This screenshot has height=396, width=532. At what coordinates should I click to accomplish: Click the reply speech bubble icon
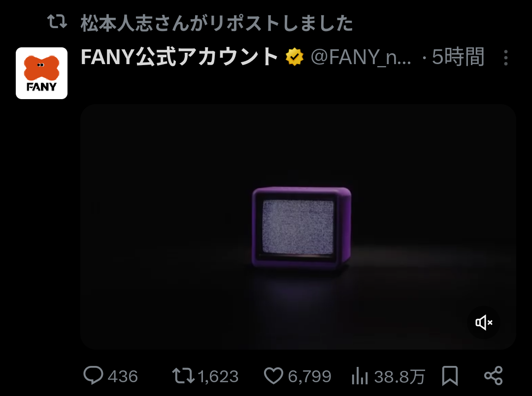[x=93, y=375]
